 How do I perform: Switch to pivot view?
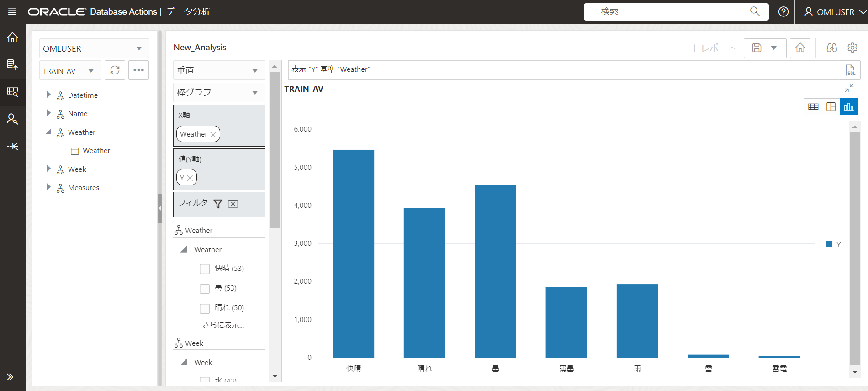click(831, 107)
